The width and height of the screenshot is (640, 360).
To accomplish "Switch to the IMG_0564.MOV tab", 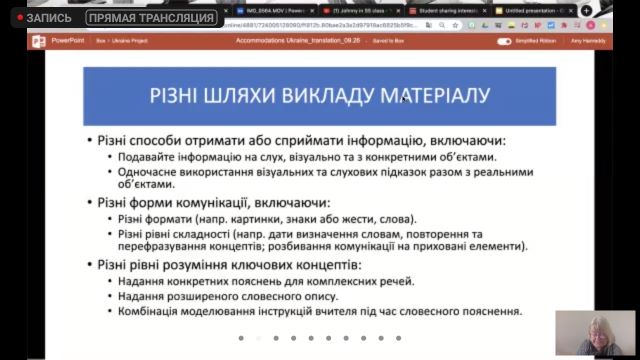I will [x=276, y=11].
